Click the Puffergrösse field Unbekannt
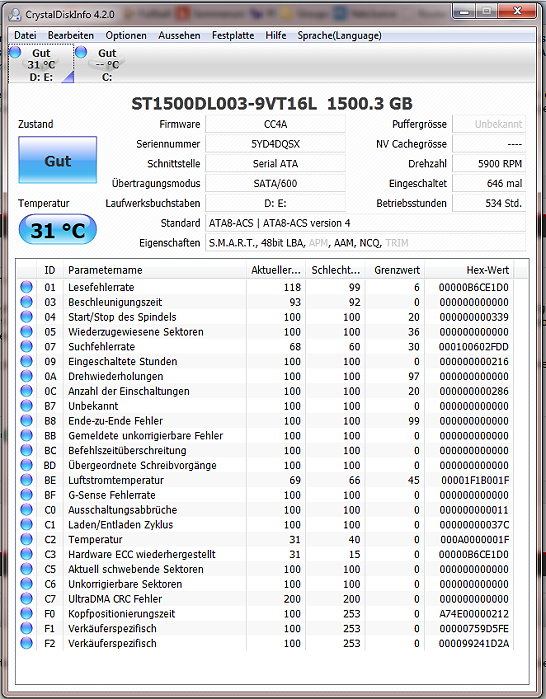This screenshot has height=699, width=546. pos(489,124)
